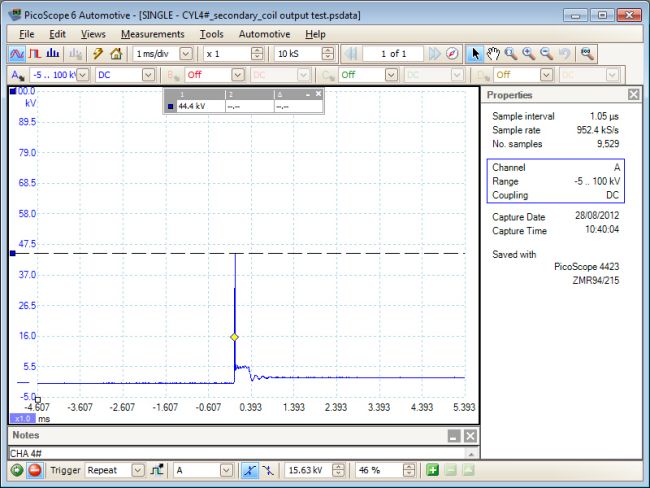
Task: Select Persistence mode icon
Action: 35,54
